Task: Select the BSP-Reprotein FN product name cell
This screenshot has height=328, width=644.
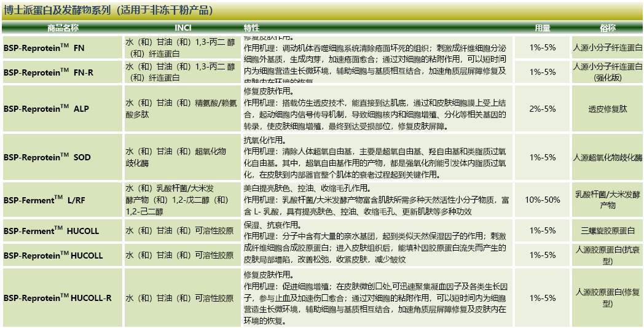Action: pyautogui.click(x=44, y=48)
